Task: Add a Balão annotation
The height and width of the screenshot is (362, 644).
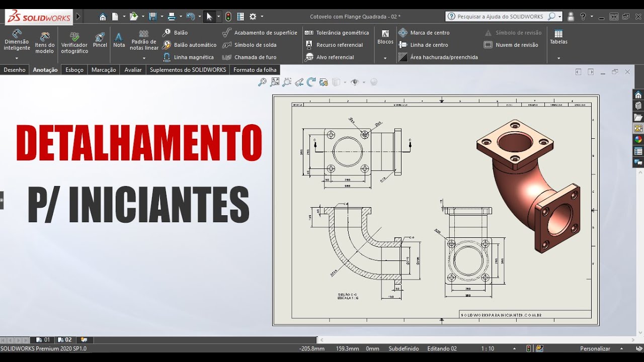Action: coord(175,33)
